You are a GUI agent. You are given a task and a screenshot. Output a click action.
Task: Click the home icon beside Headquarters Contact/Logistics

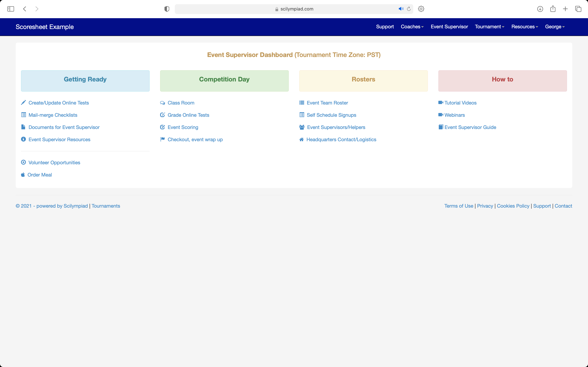[x=302, y=140]
